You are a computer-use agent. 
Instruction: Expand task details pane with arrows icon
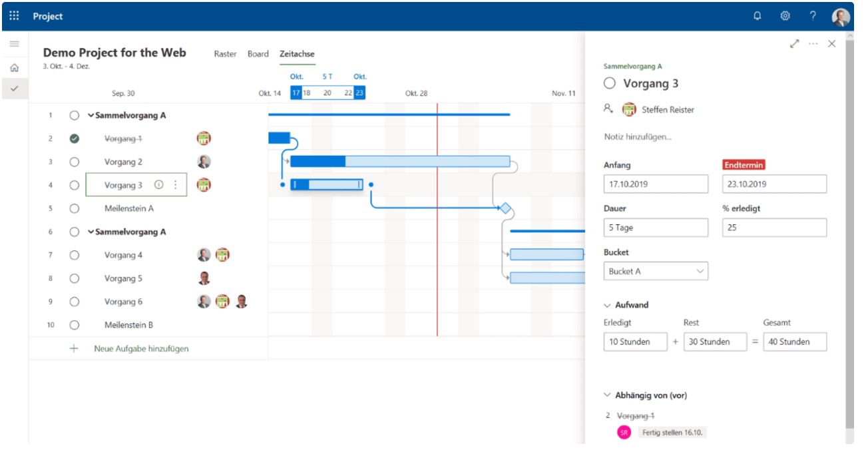pos(793,44)
